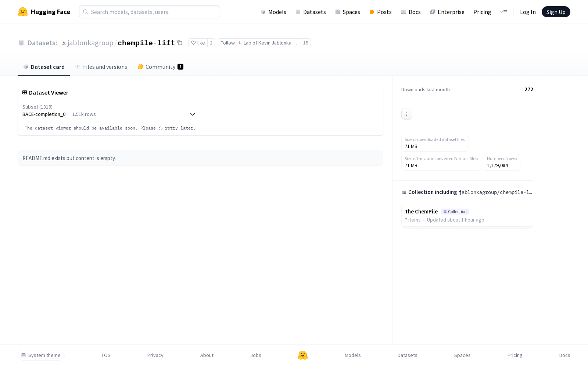Click the 272 downloads count
Viewport: 588px width, 368px height.
click(529, 89)
